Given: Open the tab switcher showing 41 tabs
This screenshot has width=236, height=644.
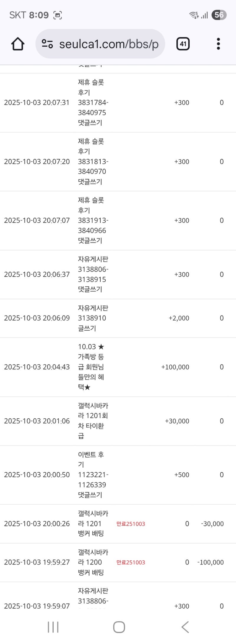Looking at the screenshot, I should [183, 44].
